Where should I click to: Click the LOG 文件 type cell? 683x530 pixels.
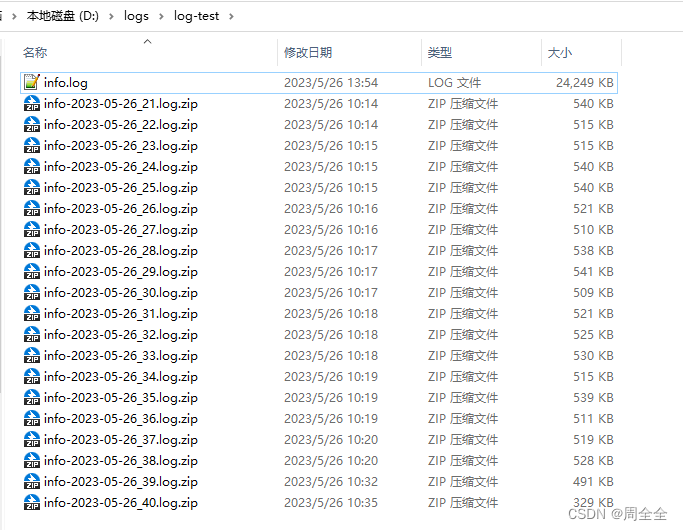pyautogui.click(x=454, y=82)
